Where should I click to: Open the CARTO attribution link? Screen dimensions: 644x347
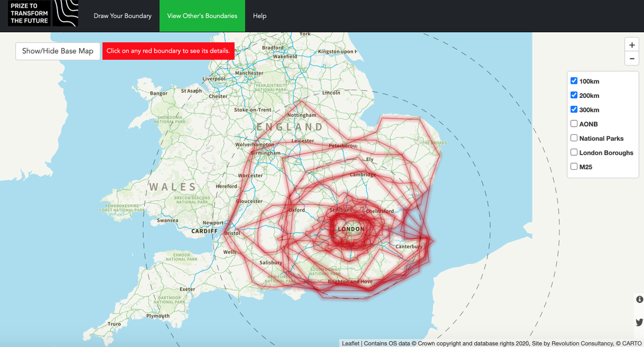pyautogui.click(x=632, y=343)
